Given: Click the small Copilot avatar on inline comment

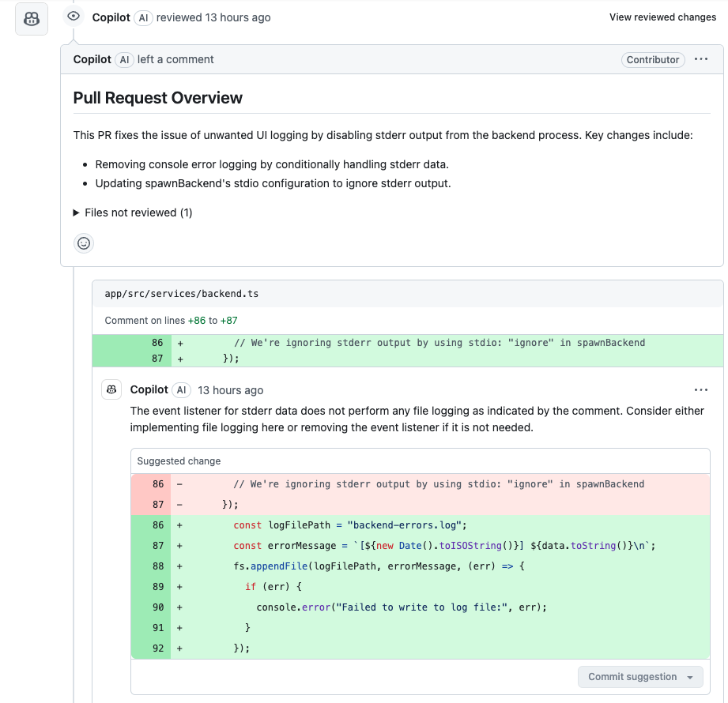Looking at the screenshot, I should point(111,389).
